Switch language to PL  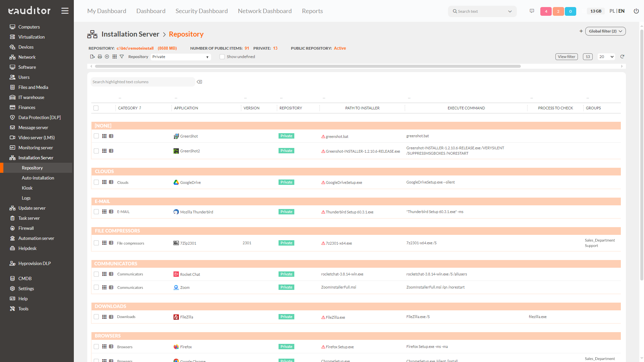pyautogui.click(x=612, y=11)
